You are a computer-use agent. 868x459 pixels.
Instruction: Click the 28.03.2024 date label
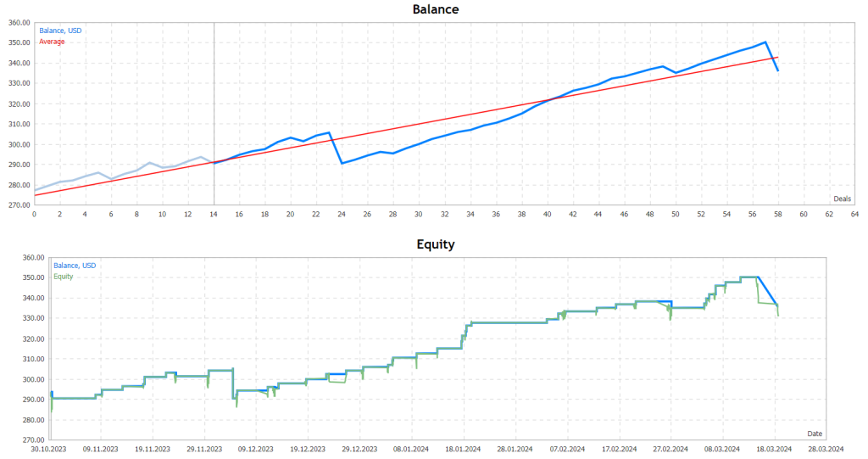pos(826,450)
